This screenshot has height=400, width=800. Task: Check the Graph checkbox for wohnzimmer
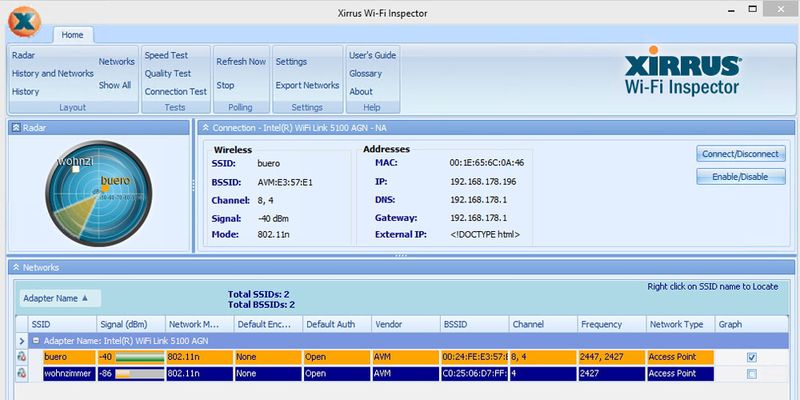pos(752,374)
